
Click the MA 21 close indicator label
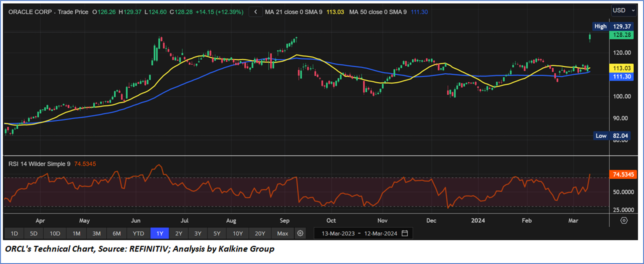pos(293,12)
